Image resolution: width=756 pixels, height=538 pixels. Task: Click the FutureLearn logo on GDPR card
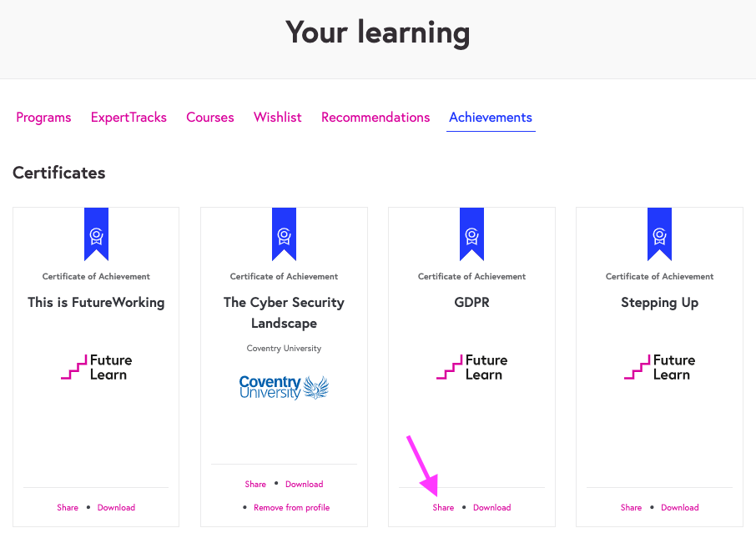471,367
